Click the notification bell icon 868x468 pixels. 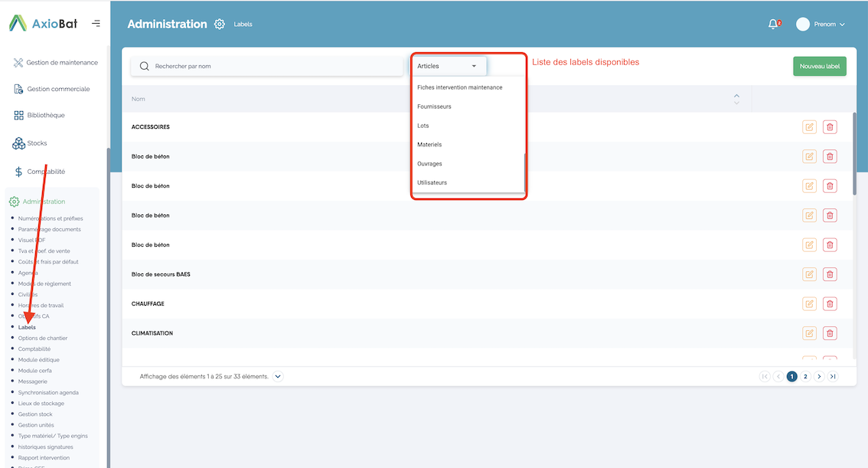point(772,25)
